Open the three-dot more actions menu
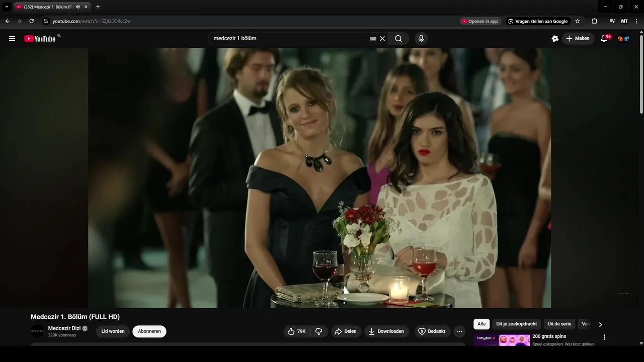This screenshot has height=362, width=644. [x=459, y=331]
